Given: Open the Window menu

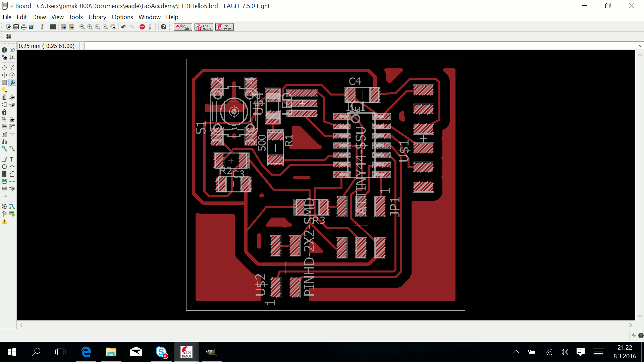Looking at the screenshot, I should (x=150, y=17).
